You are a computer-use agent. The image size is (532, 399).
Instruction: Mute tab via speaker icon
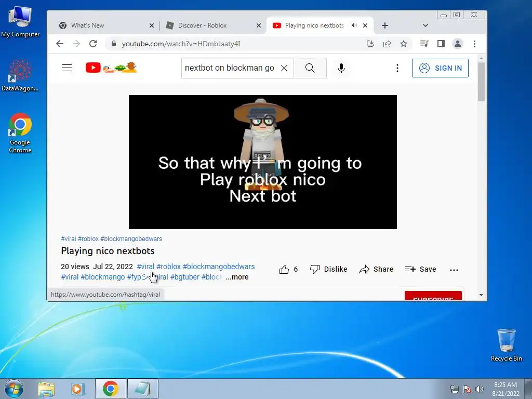[354, 25]
